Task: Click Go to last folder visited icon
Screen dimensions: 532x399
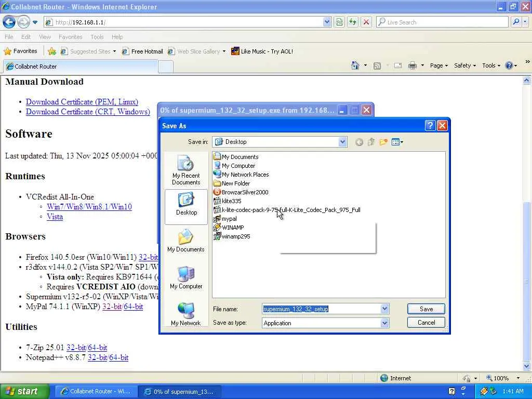Action: [359, 142]
